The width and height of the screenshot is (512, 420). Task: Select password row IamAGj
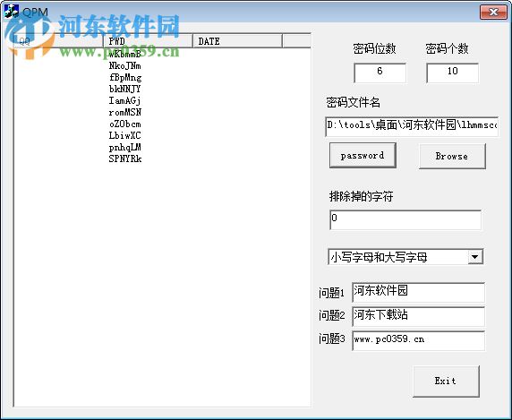tap(124, 100)
